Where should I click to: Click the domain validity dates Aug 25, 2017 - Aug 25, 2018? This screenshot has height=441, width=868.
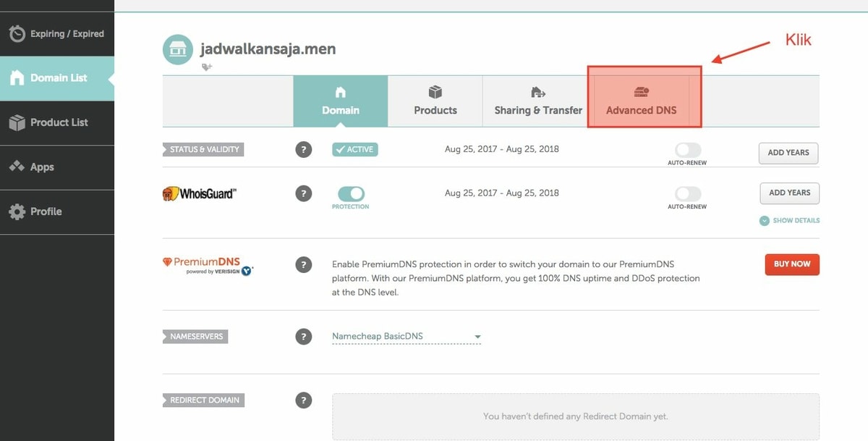(502, 149)
